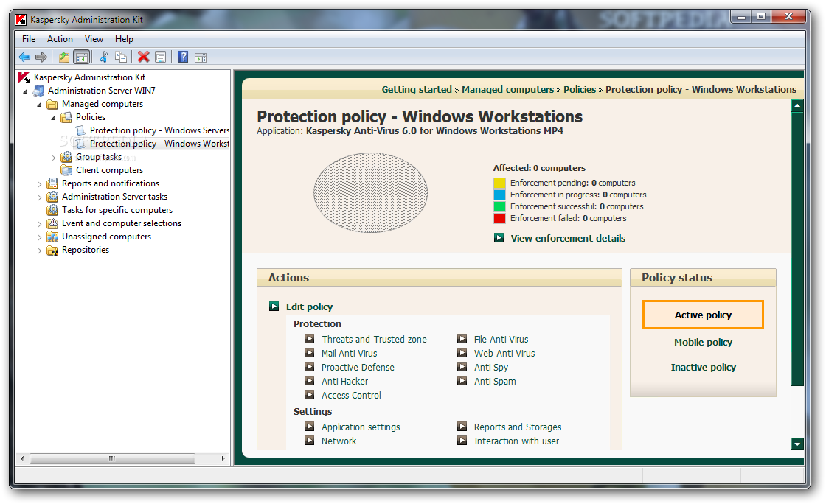This screenshot has height=504, width=826.
Task: Click arrow icon next to File Anti-Virus
Action: (462, 339)
